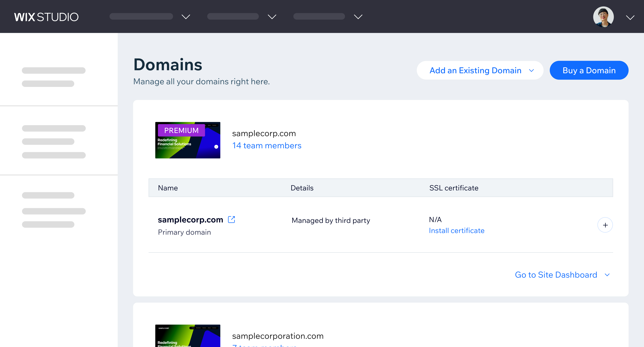The image size is (644, 347).
Task: Open the user profile avatar
Action: click(603, 17)
